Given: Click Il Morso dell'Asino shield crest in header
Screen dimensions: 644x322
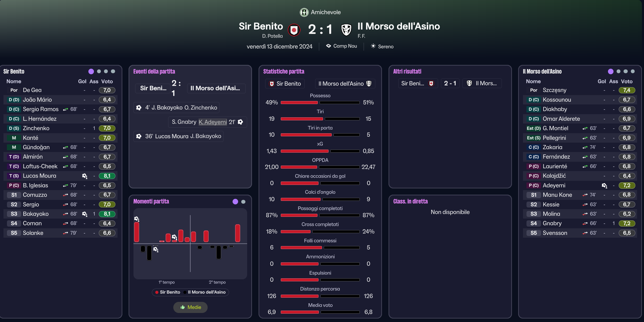Looking at the screenshot, I should tap(346, 30).
